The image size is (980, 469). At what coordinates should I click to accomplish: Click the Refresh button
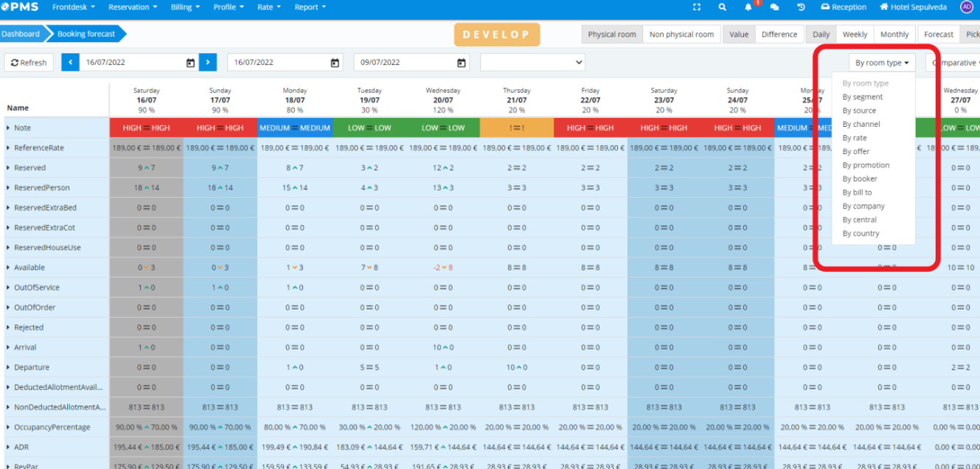(x=29, y=63)
